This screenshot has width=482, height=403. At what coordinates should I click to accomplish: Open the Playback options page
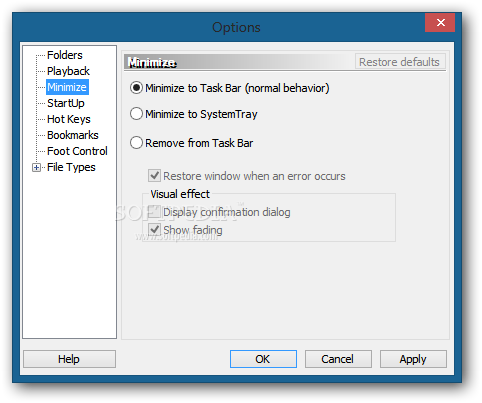[x=68, y=71]
